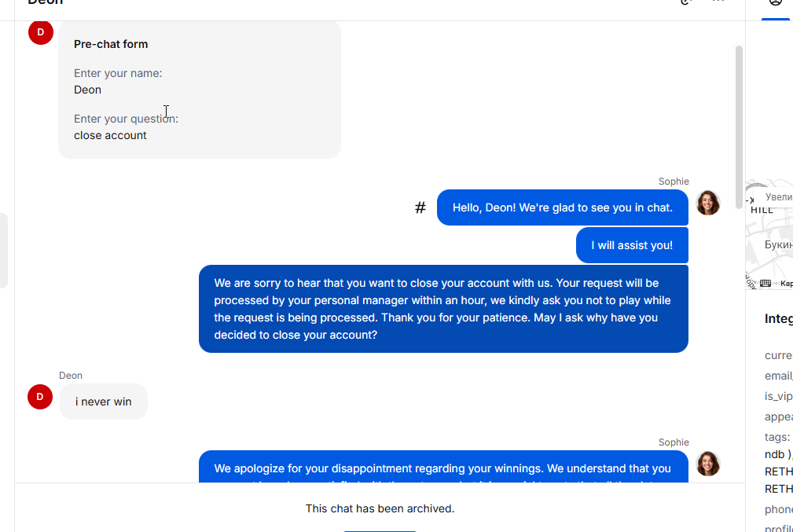793x532 pixels.
Task: Expand the left sidebar using the grey edge handle
Action: click(3, 251)
